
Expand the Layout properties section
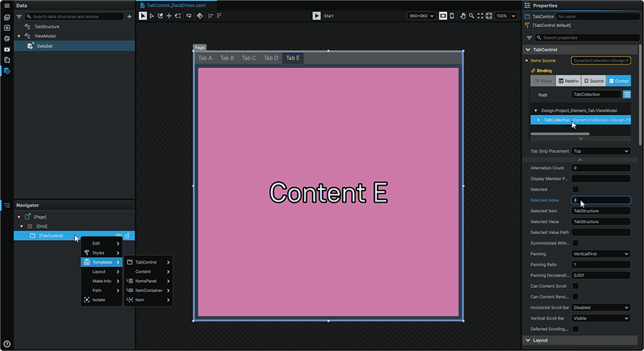(528, 340)
